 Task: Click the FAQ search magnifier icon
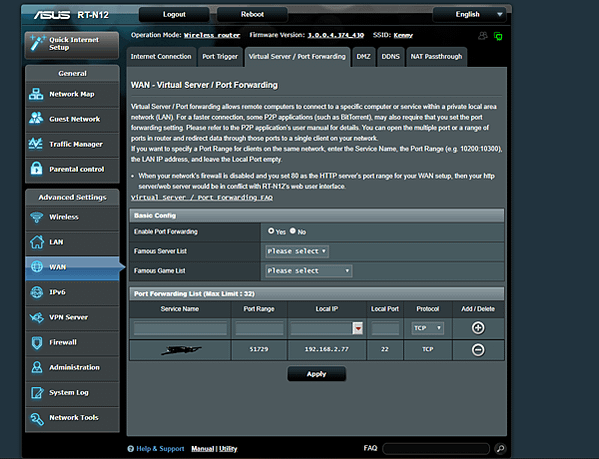tap(500, 448)
